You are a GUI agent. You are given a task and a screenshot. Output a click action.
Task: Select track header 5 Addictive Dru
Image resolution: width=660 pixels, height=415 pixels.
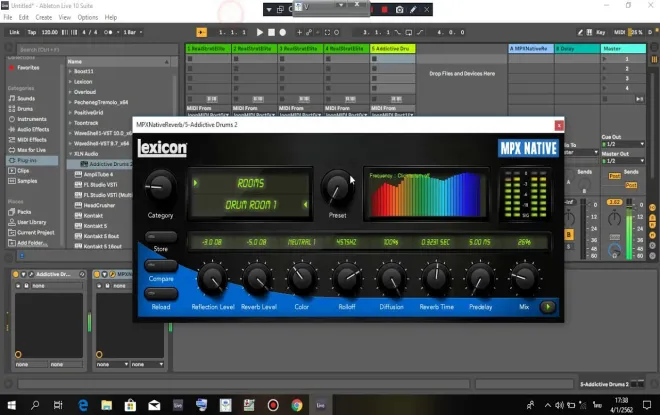pos(393,49)
